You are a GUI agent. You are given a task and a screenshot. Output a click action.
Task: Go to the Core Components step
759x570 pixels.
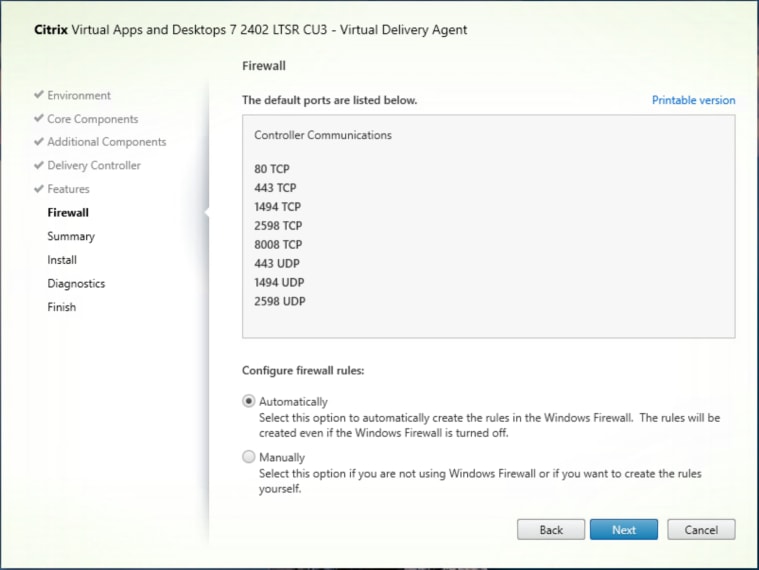(x=92, y=119)
